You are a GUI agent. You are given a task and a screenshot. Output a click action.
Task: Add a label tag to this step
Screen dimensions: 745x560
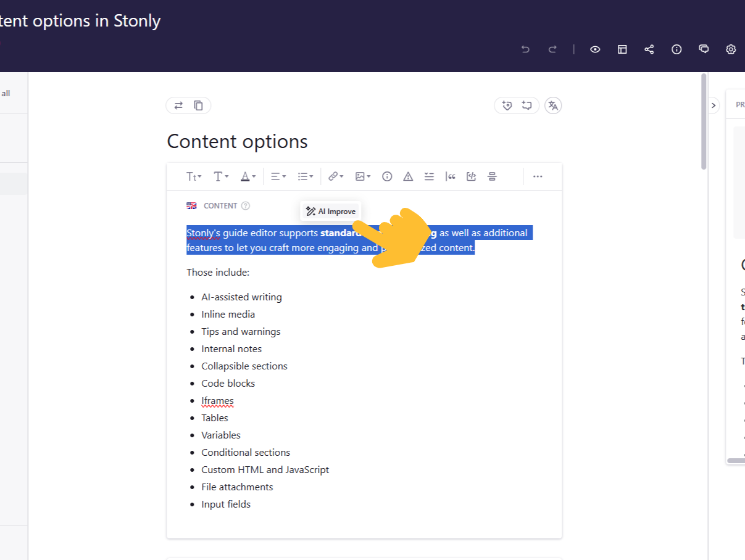coord(507,105)
